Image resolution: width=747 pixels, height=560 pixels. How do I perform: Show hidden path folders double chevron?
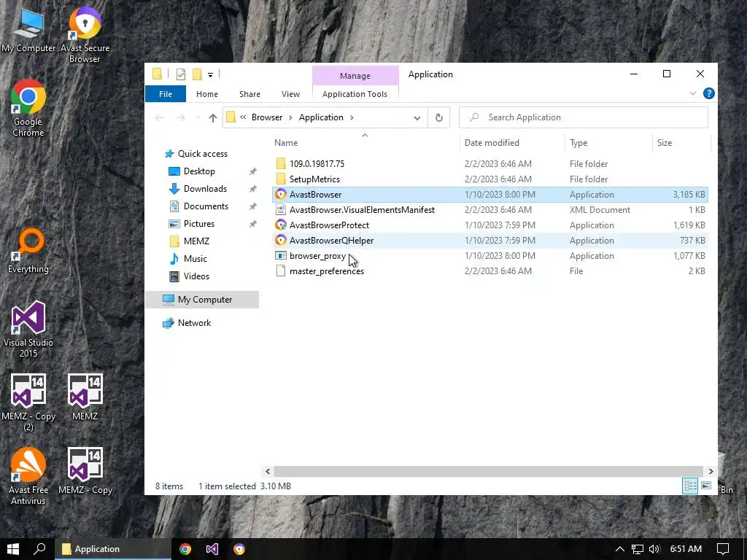[x=243, y=117]
